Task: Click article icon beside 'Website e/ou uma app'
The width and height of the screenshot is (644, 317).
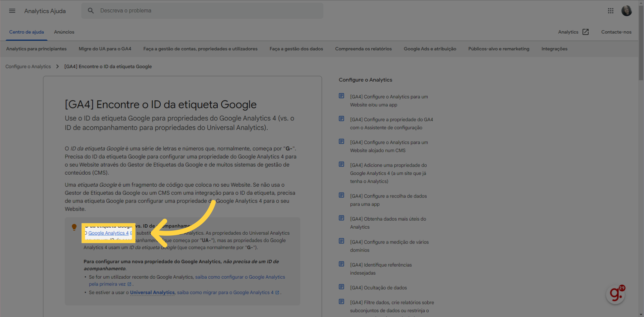Action: [341, 96]
